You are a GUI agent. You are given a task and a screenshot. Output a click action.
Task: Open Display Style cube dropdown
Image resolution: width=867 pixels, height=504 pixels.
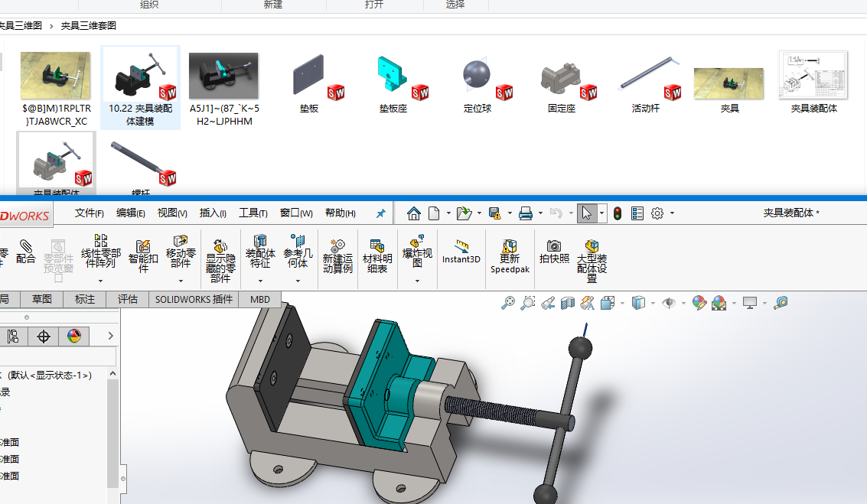[653, 303]
